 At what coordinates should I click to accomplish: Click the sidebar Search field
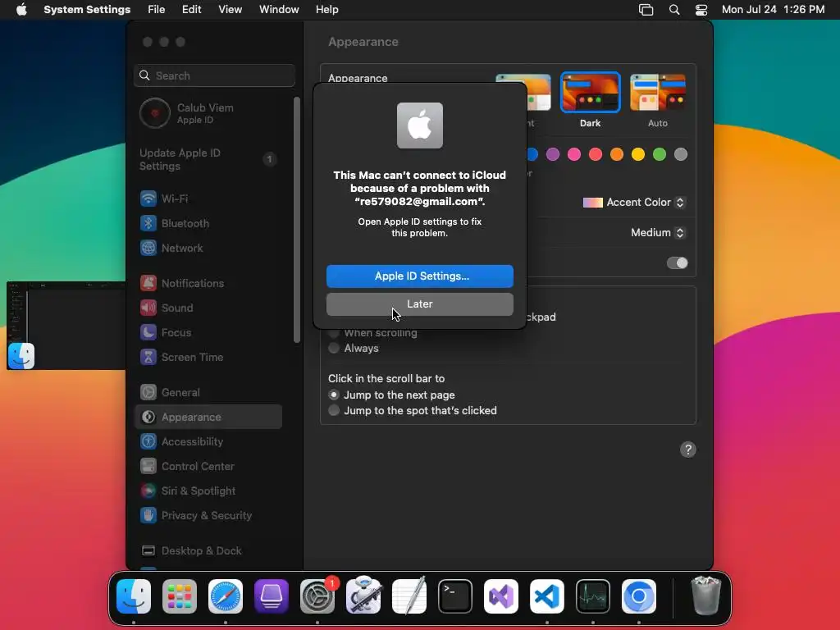pos(214,75)
